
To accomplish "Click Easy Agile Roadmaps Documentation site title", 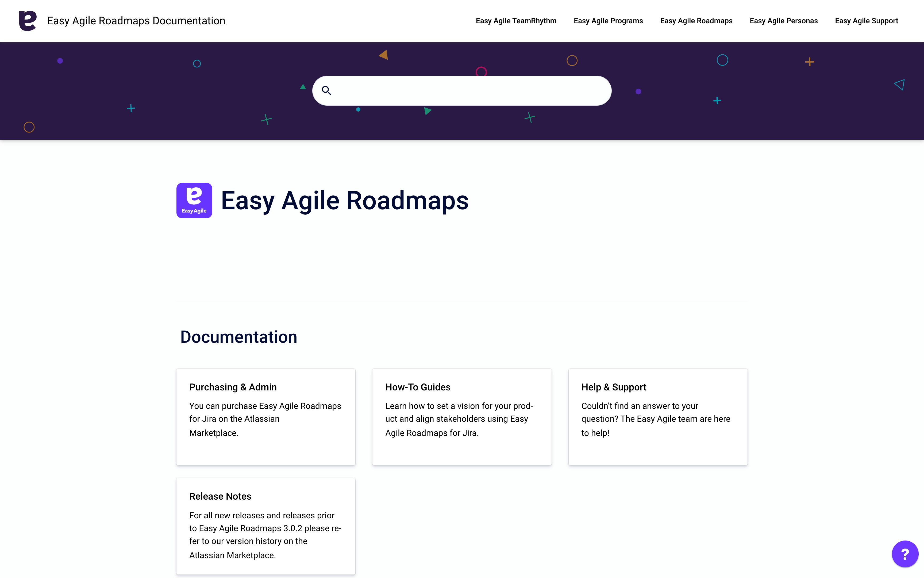I will [x=136, y=21].
